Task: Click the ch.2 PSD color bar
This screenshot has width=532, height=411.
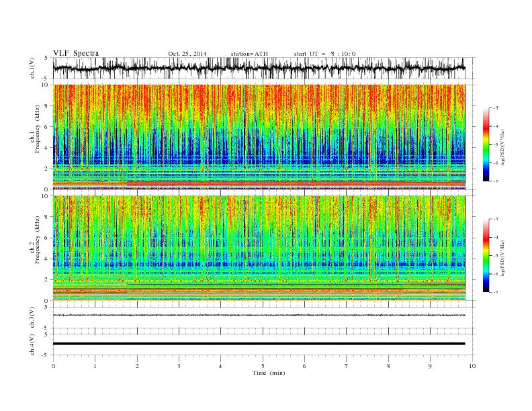Action: pos(486,256)
